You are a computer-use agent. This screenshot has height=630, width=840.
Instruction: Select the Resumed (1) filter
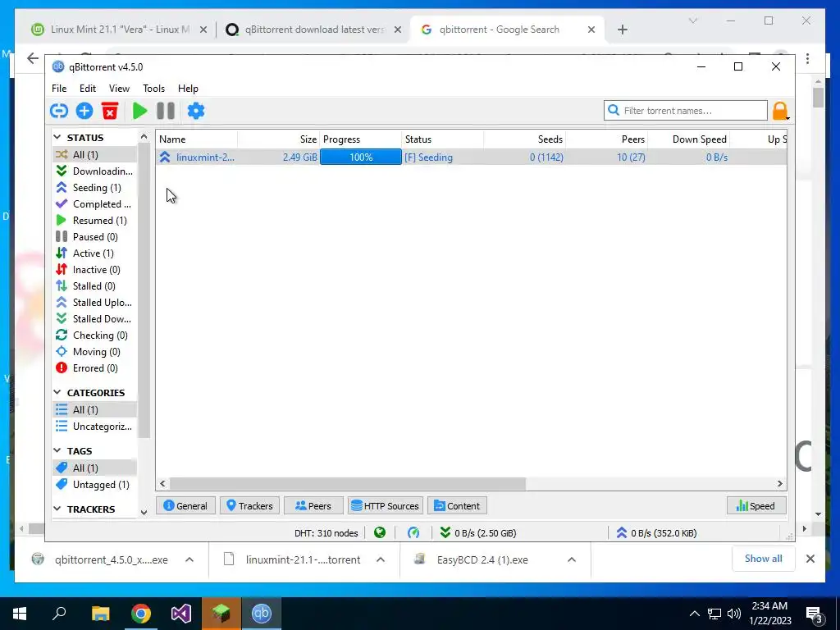pos(94,220)
